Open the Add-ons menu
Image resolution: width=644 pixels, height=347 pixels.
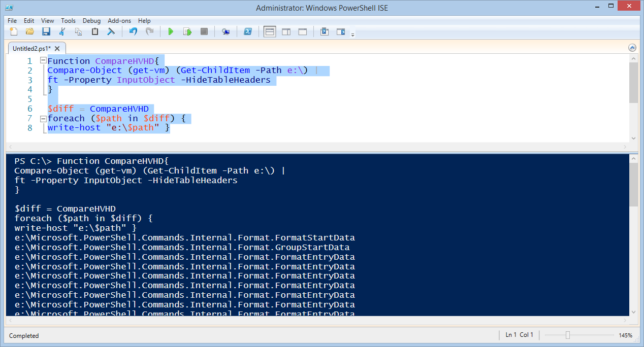pyautogui.click(x=119, y=21)
